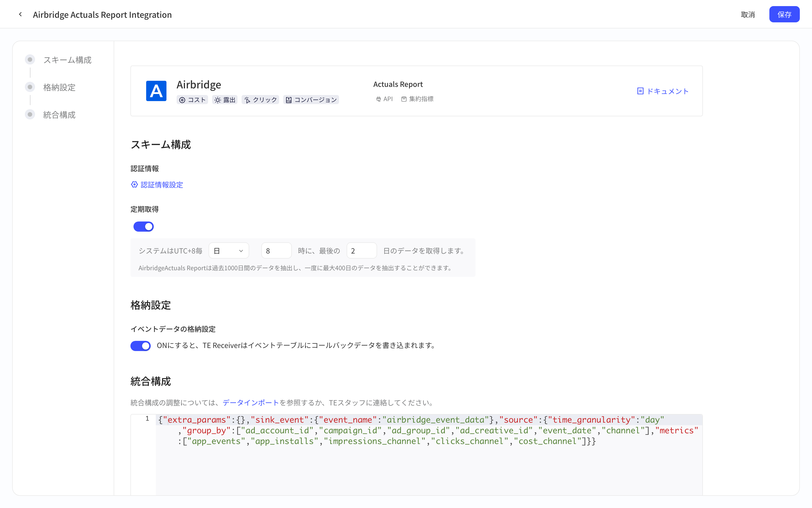Click the hour input field showing 8
The height and width of the screenshot is (508, 812).
click(276, 251)
